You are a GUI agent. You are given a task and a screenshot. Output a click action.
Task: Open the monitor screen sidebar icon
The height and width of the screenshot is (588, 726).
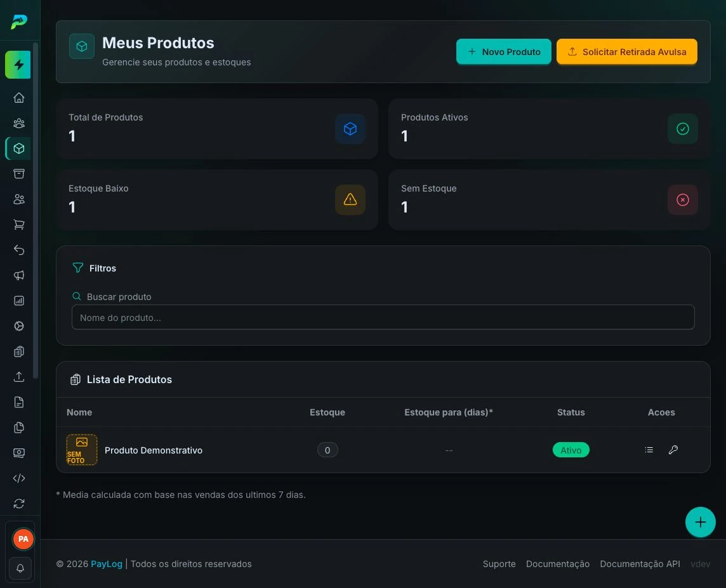coord(19,453)
